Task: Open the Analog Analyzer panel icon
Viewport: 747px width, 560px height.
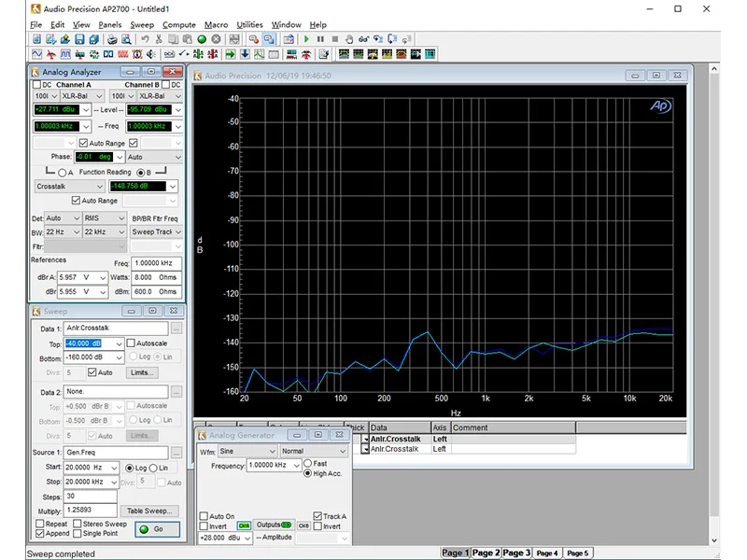Action: pos(51,54)
